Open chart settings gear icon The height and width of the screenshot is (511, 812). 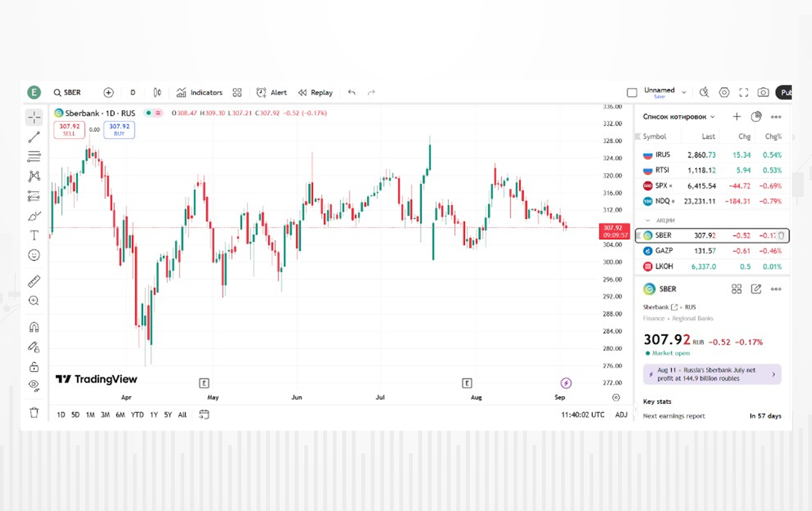click(x=724, y=92)
